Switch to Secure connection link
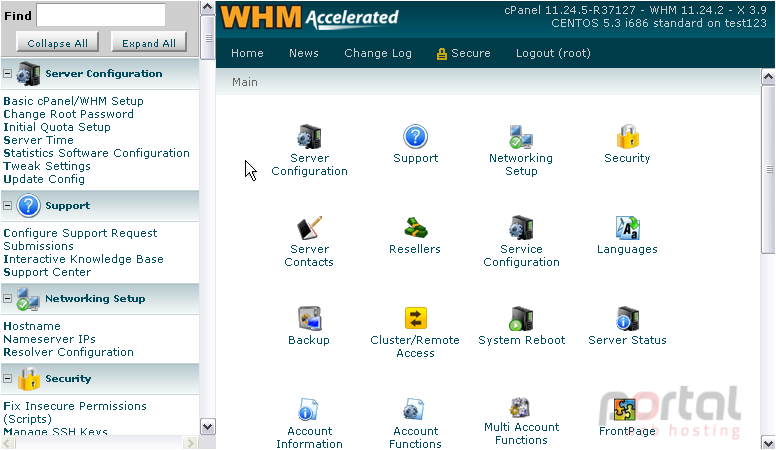This screenshot has height=450, width=776. 464,53
